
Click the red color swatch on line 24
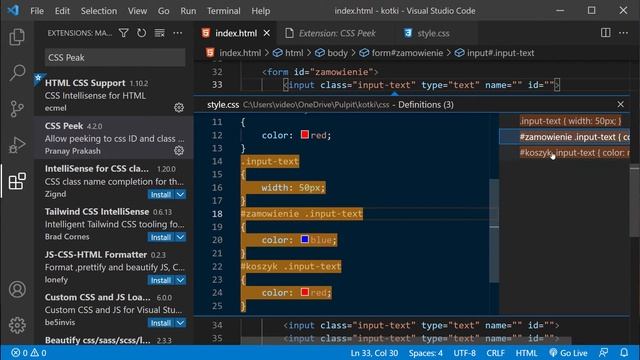tap(304, 292)
